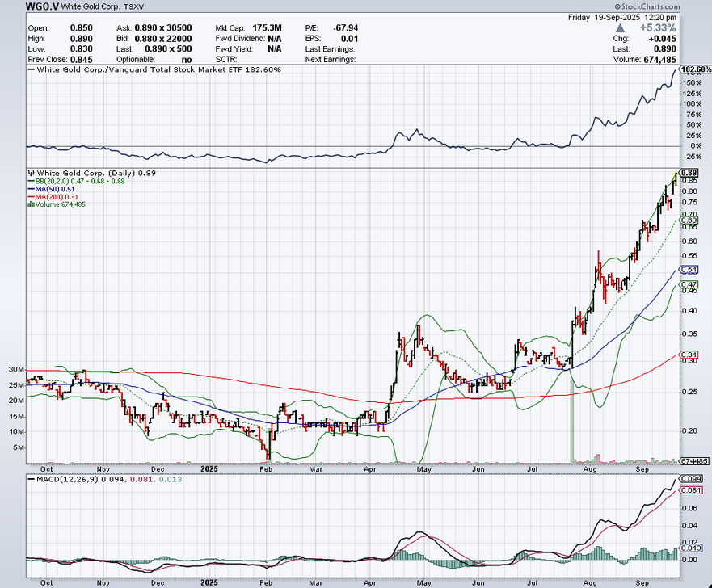This screenshot has width=712, height=588.
Task: Click the 674485 volume axis tag
Action: coord(694,460)
